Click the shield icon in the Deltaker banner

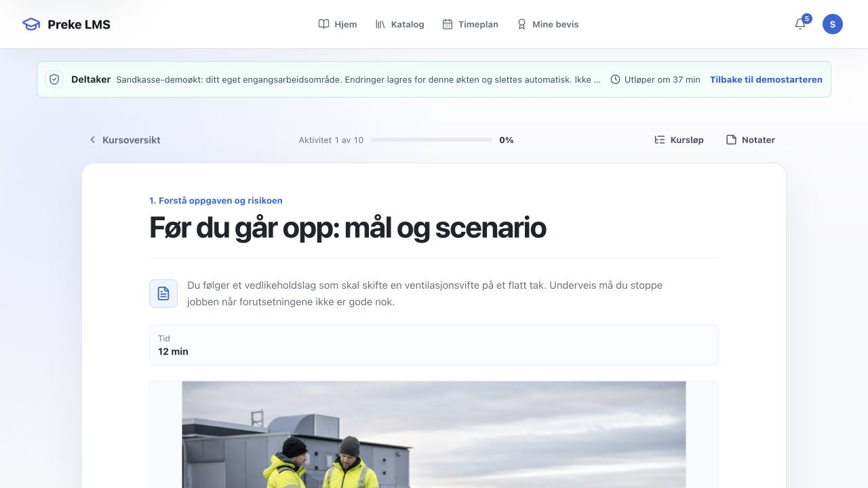(54, 79)
